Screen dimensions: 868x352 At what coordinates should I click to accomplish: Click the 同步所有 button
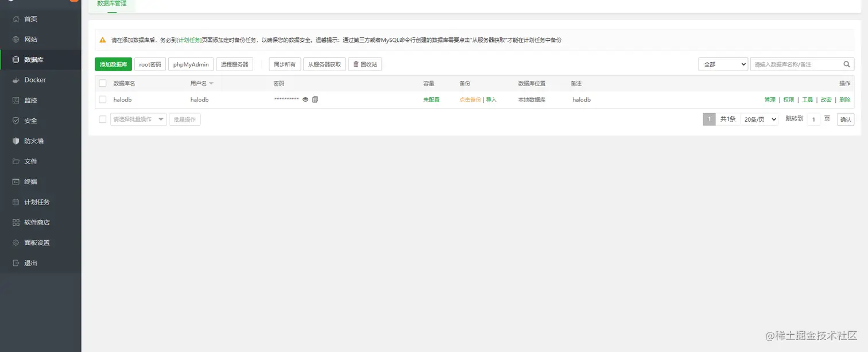285,64
